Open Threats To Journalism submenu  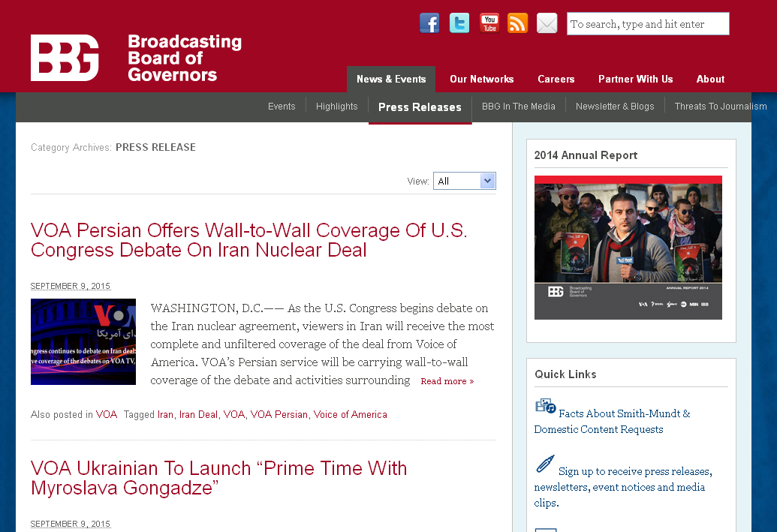coord(721,107)
